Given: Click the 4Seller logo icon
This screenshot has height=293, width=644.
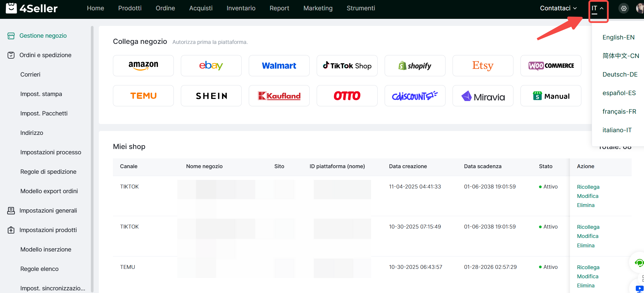Looking at the screenshot, I should (11, 8).
